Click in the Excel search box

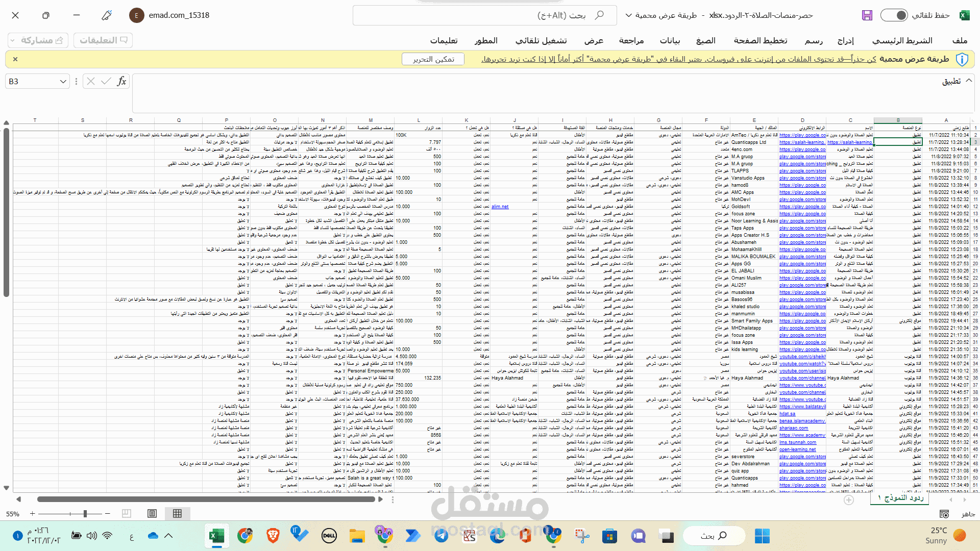510,15
